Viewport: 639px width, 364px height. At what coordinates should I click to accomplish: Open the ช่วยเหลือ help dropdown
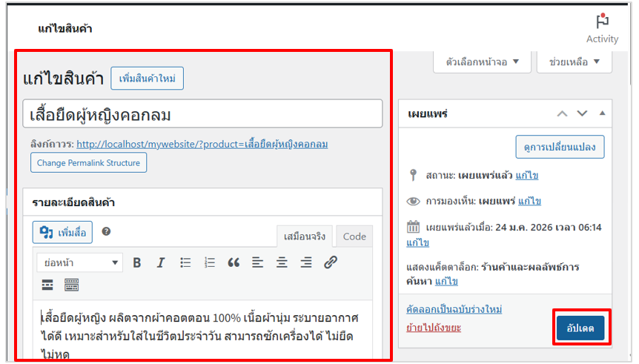pos(574,62)
